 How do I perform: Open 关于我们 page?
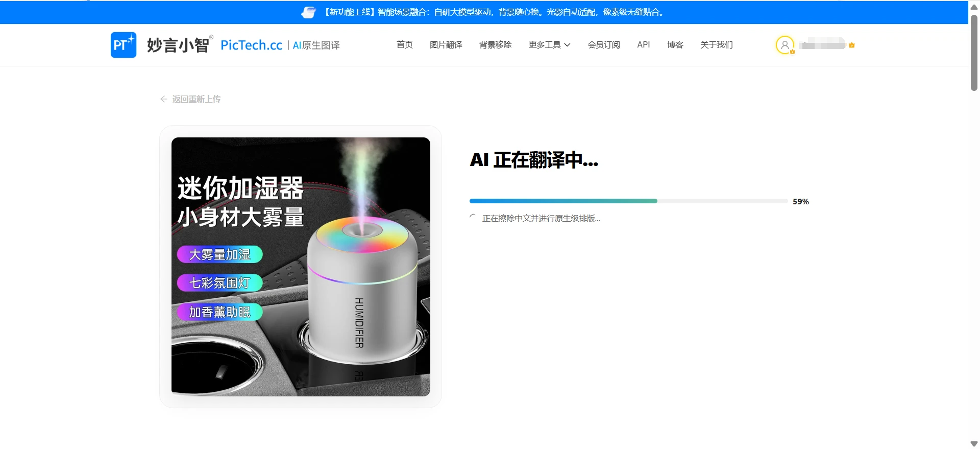click(x=717, y=45)
